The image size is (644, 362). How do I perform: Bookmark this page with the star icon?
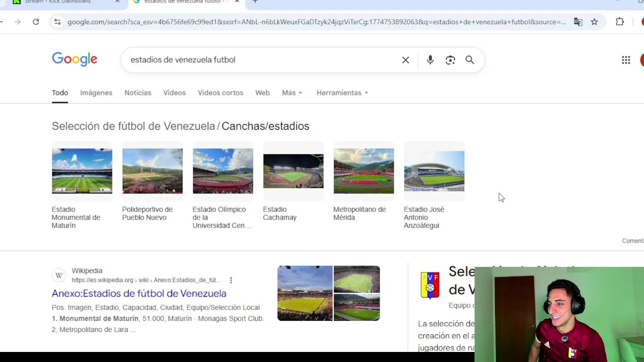(594, 22)
